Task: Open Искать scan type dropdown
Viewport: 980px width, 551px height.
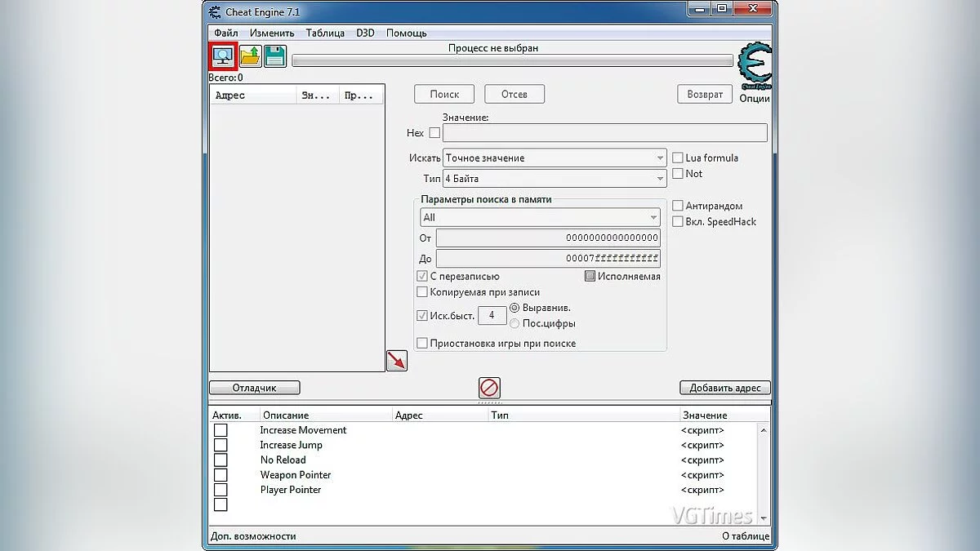Action: coord(555,158)
